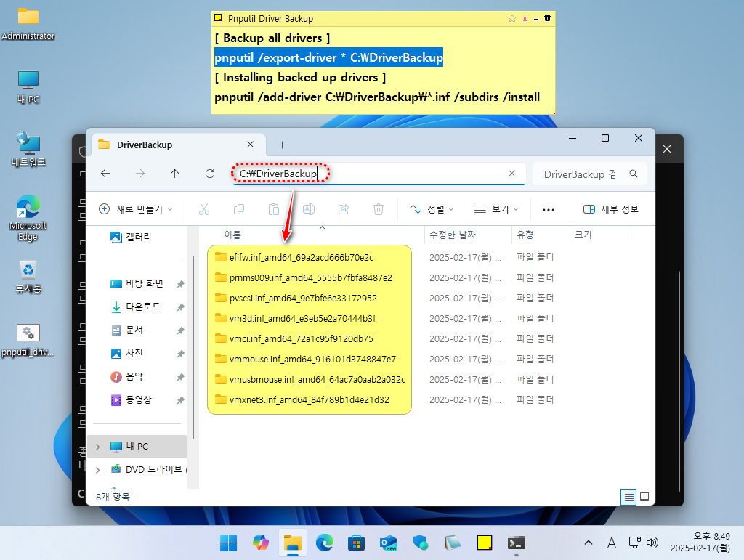Open Outlook from the taskbar

click(388, 543)
